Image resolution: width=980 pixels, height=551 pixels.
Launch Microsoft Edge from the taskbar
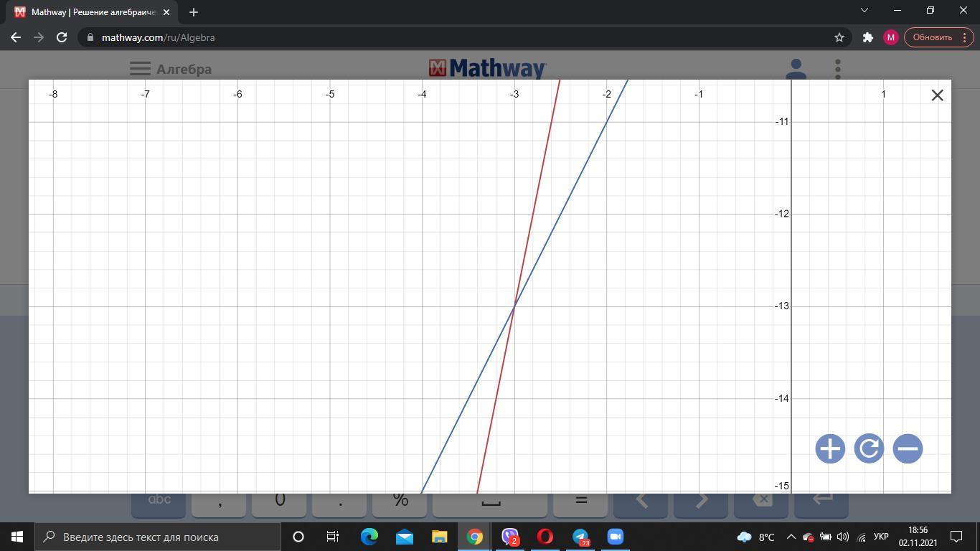[369, 537]
